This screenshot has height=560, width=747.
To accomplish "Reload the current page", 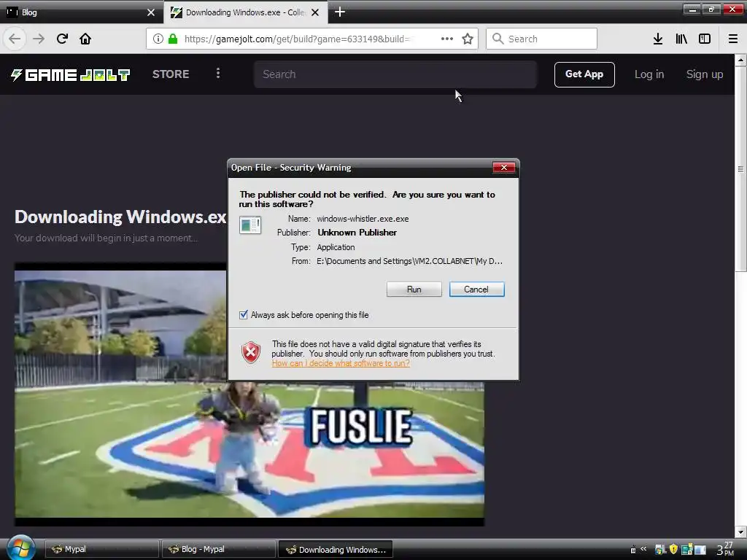I will pyautogui.click(x=62, y=39).
